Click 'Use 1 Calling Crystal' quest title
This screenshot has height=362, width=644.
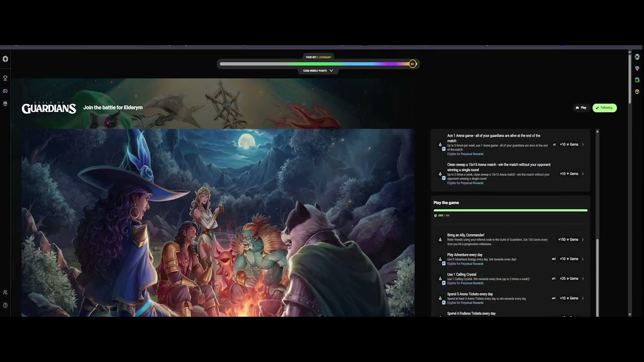(462, 275)
